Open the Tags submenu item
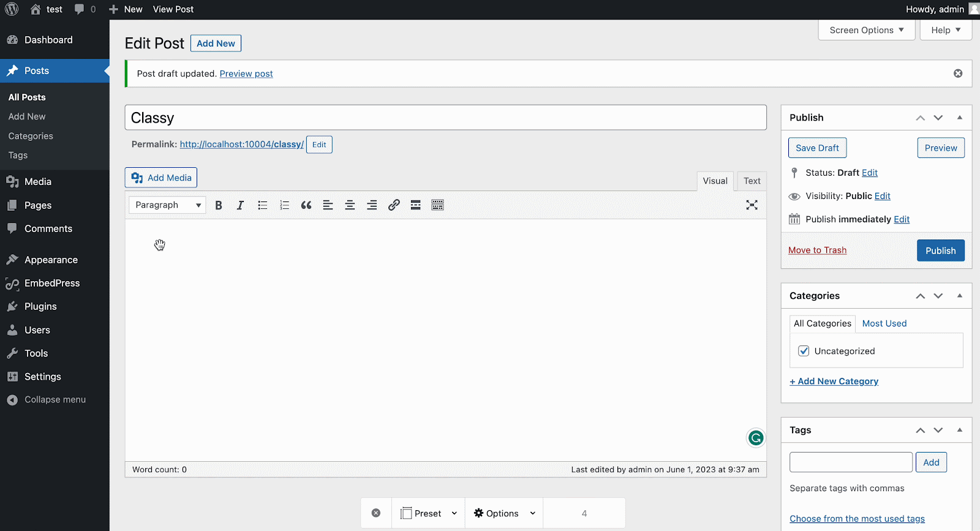This screenshot has width=980, height=531. tap(18, 156)
